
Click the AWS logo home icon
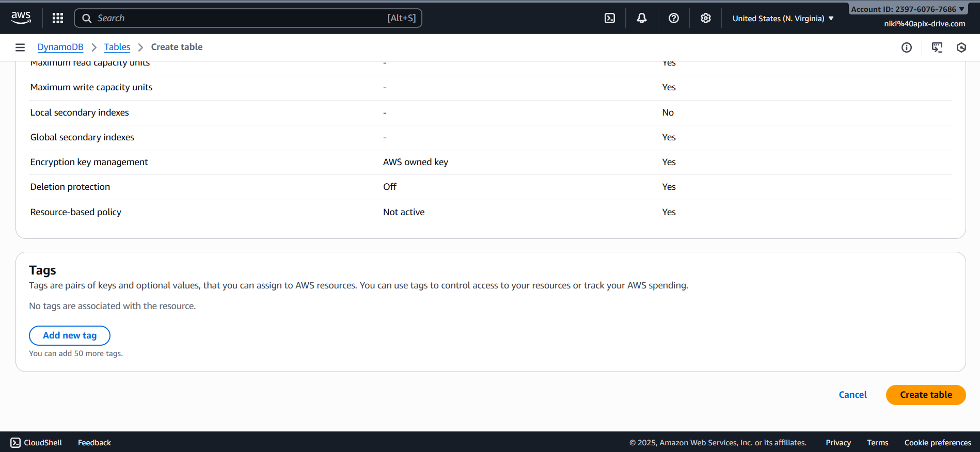pyautogui.click(x=21, y=18)
